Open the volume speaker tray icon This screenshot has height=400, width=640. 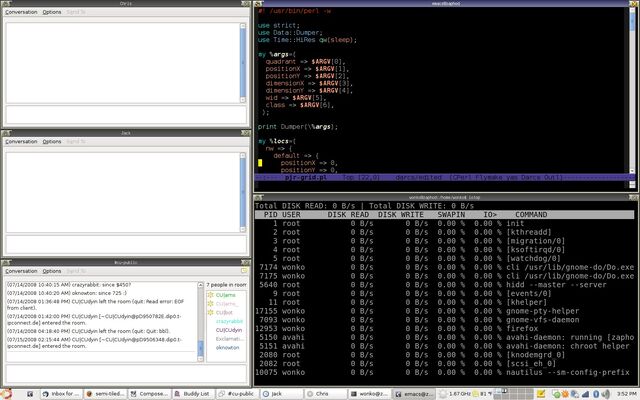[x=605, y=394]
